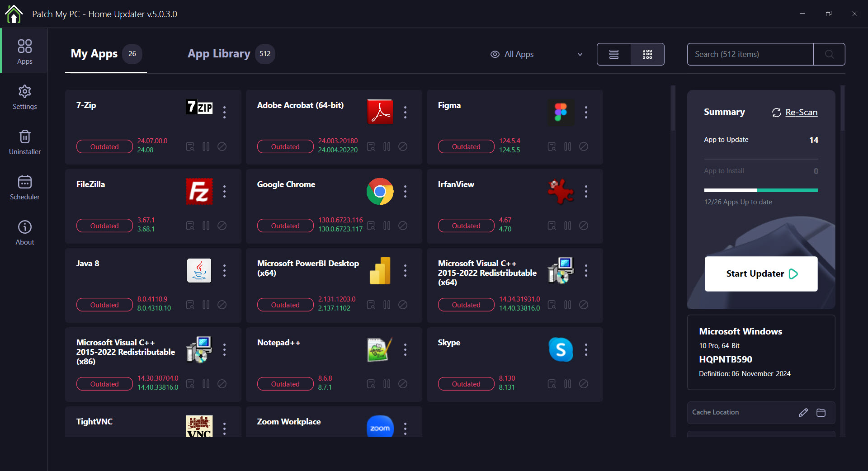Open Notepad++ three-dot options menu
Viewport: 868px width, 471px height.
(405, 349)
